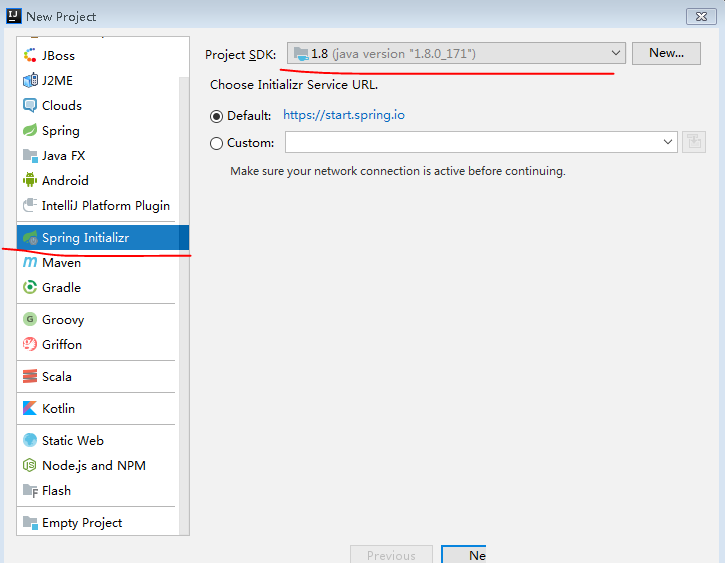Click the J2ME icon
This screenshot has width=725, height=563.
point(30,81)
